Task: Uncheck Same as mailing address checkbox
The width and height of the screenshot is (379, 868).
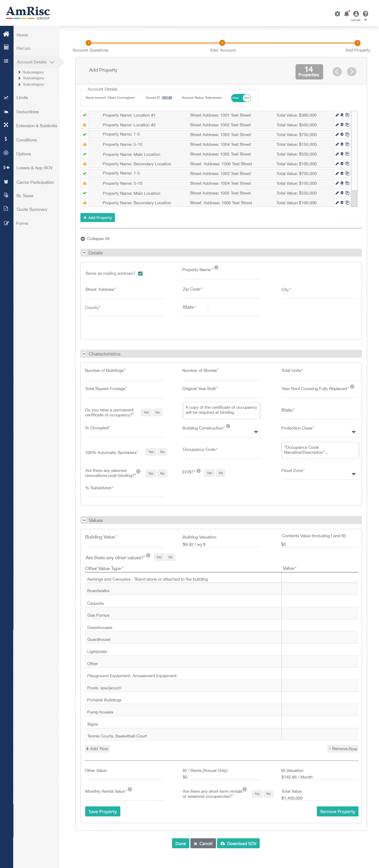Action: [x=141, y=274]
